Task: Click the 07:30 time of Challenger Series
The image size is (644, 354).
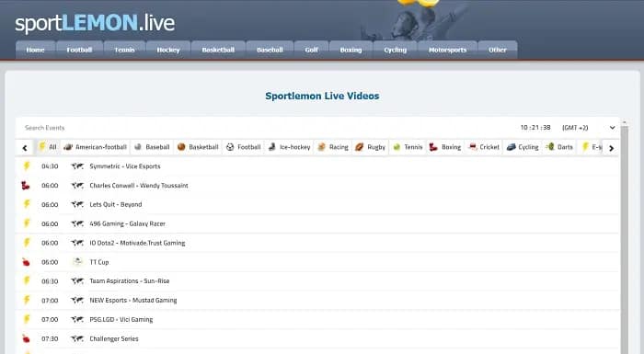Action: click(x=50, y=338)
